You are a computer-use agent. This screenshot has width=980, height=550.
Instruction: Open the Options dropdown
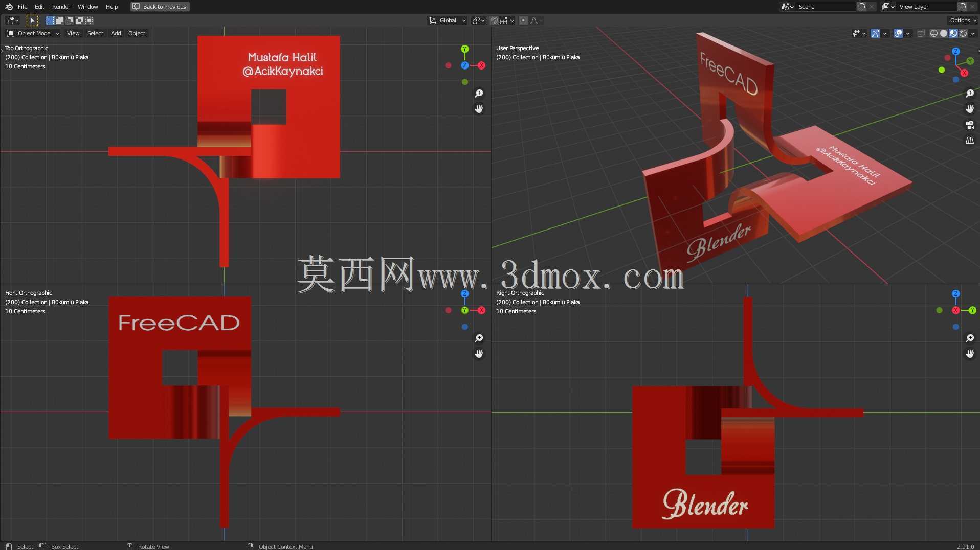point(963,20)
